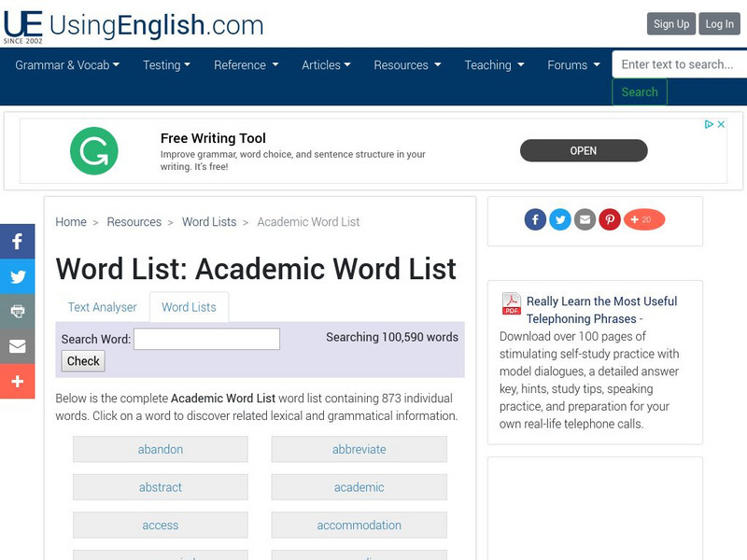Click the round Pinterest share icon

pos(610,219)
